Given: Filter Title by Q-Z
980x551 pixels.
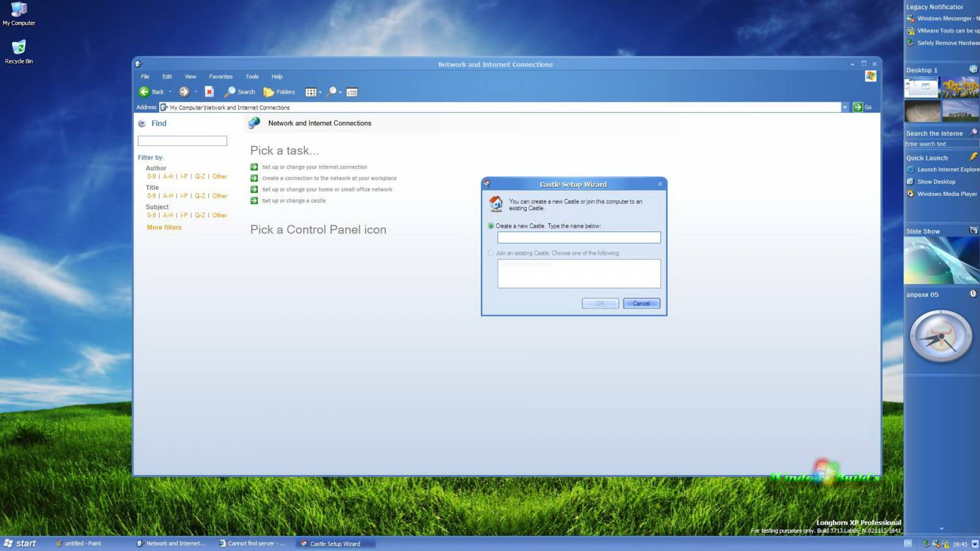Looking at the screenshot, I should (200, 196).
